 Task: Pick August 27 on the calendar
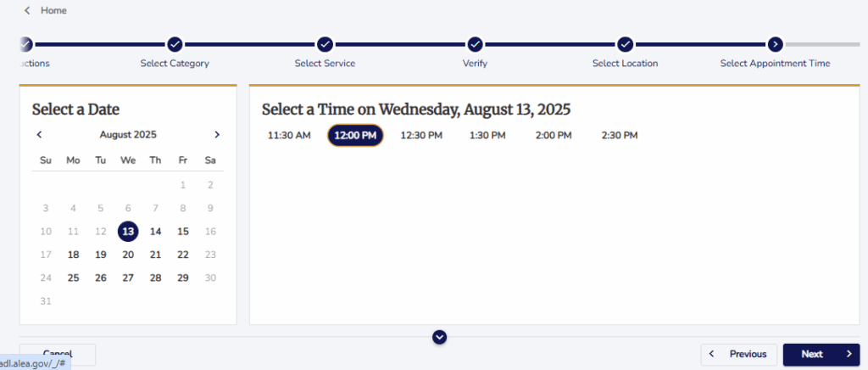pyautogui.click(x=128, y=278)
